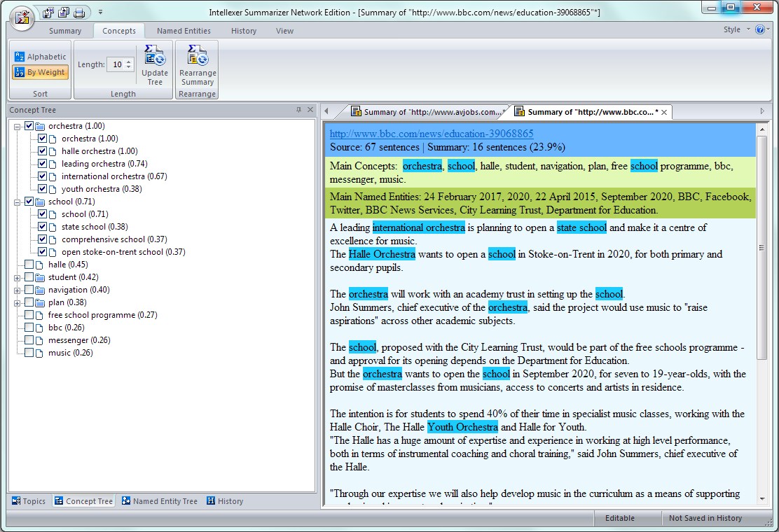Open the Customize Quick Access Toolbar arrow

pos(100,12)
